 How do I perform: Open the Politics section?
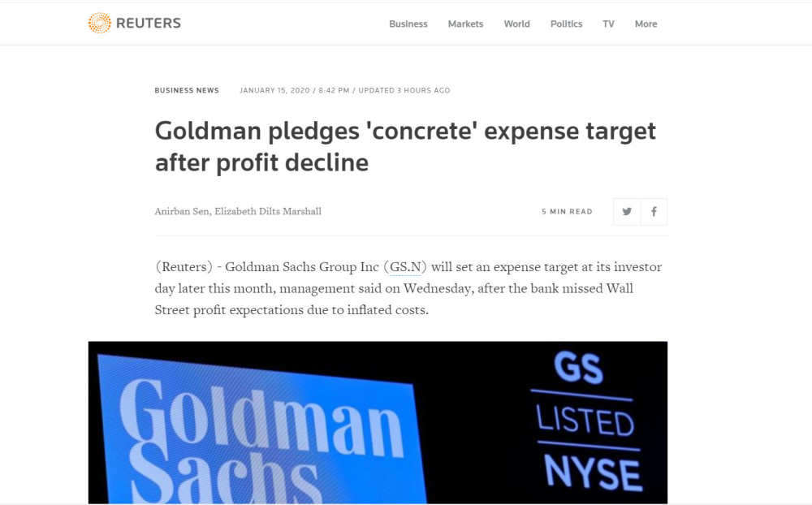(566, 24)
